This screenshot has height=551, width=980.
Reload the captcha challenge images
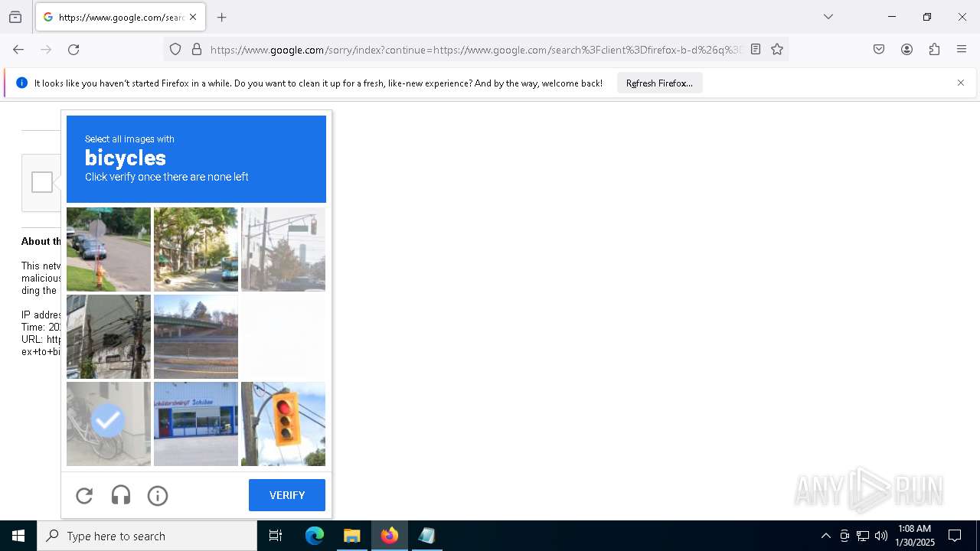pyautogui.click(x=84, y=496)
